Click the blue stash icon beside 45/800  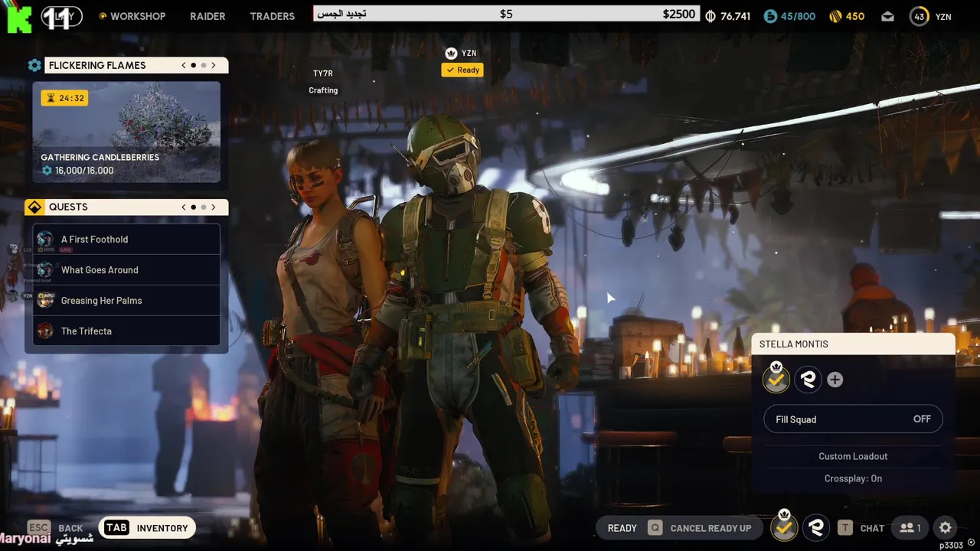pyautogui.click(x=770, y=16)
